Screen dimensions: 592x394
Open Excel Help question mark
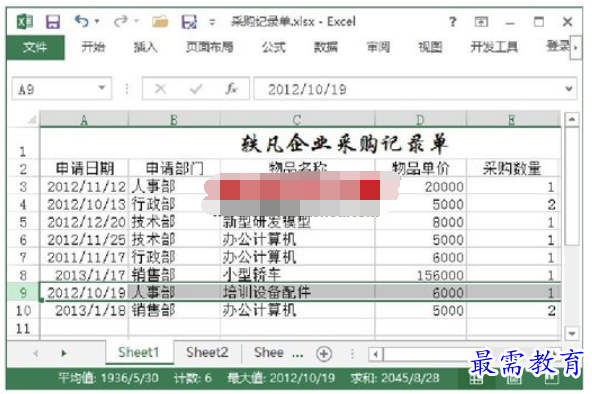[x=453, y=22]
